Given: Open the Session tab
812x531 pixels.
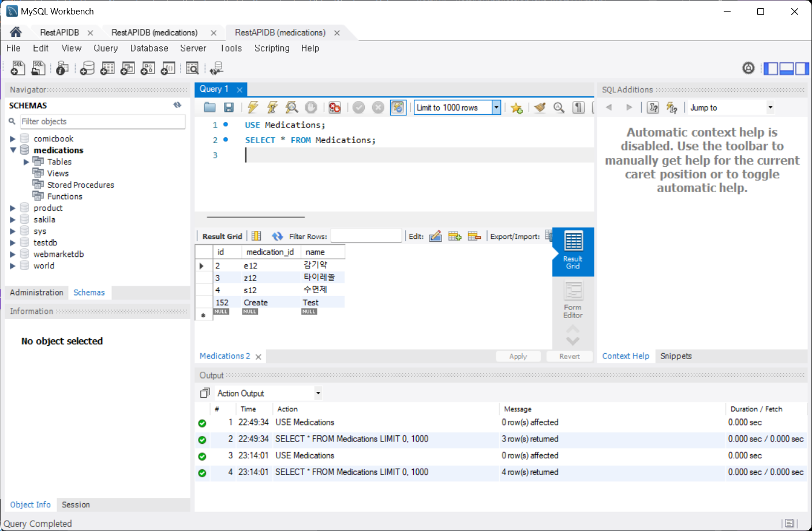Looking at the screenshot, I should coord(76,504).
